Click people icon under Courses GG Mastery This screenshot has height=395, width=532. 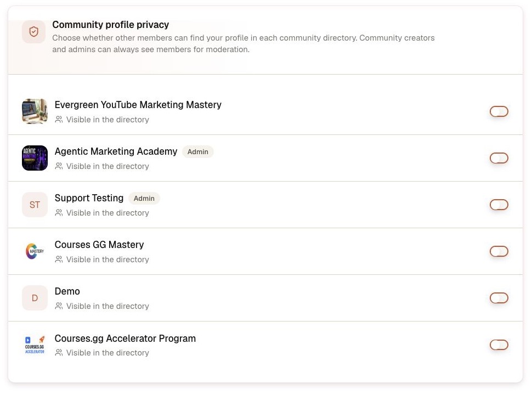tap(59, 259)
